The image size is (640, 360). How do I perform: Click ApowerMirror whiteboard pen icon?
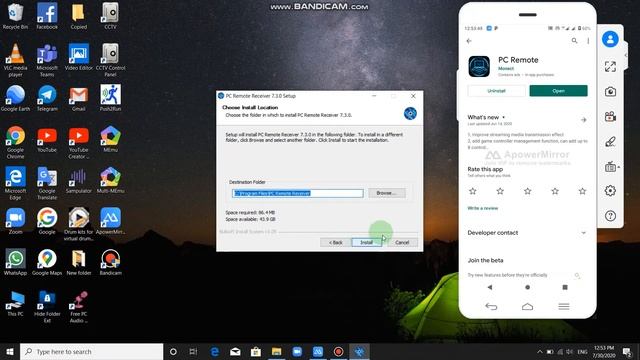pos(610,142)
